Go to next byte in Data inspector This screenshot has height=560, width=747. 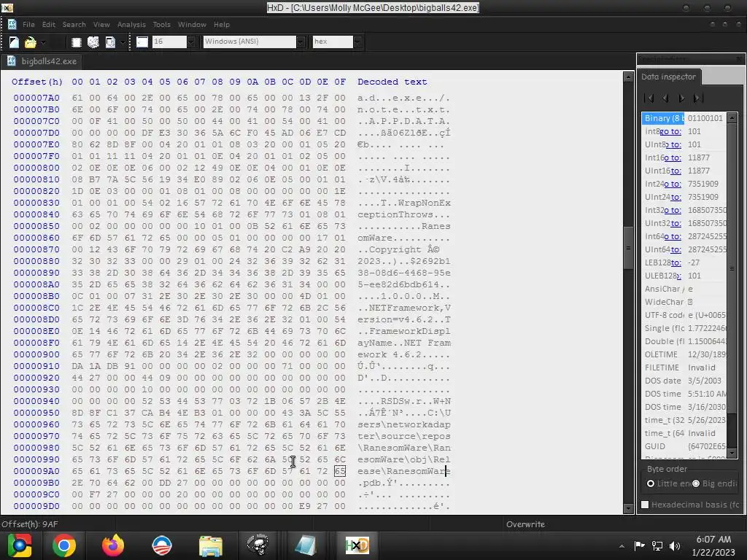point(682,98)
